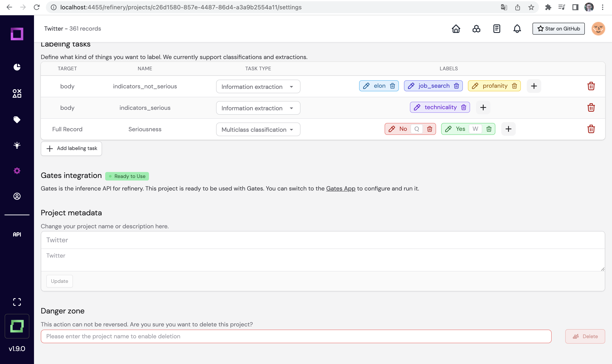Expand task type dropdown for indicators_not_serious

click(258, 87)
